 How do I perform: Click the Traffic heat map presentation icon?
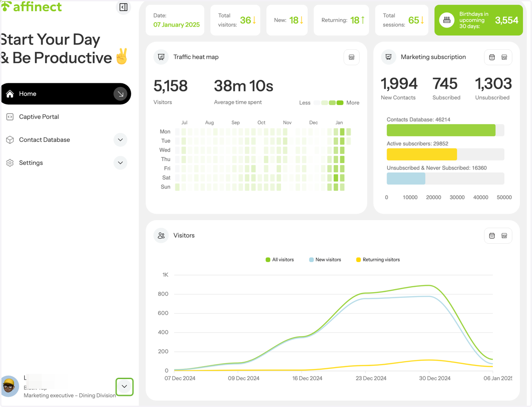(161, 57)
